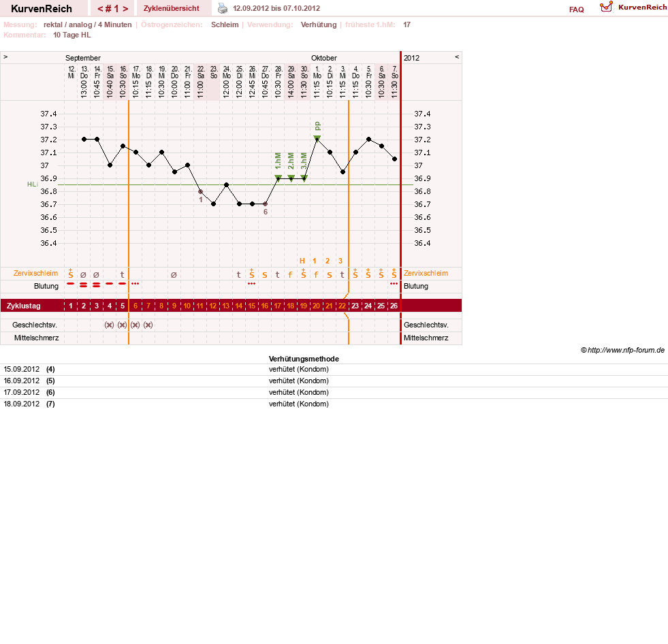
Task: Click temperature point on 13 September
Action: (84, 140)
